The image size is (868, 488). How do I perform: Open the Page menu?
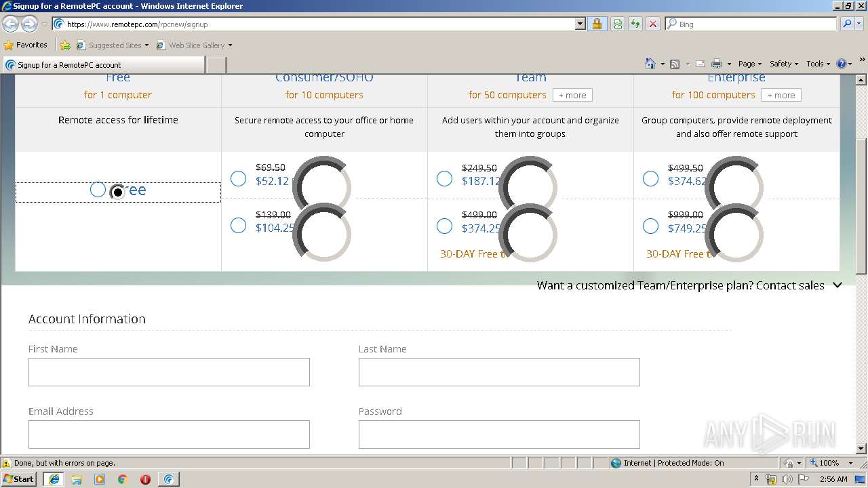(x=749, y=64)
